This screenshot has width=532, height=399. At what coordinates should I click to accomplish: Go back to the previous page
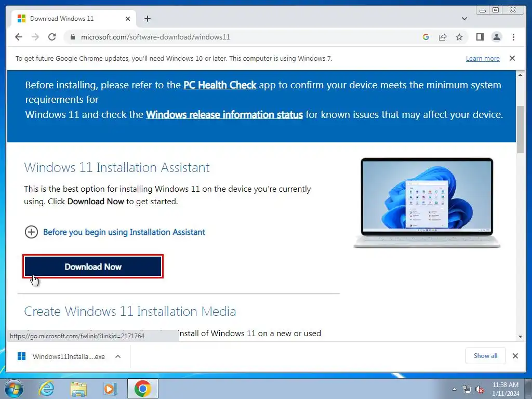point(19,37)
